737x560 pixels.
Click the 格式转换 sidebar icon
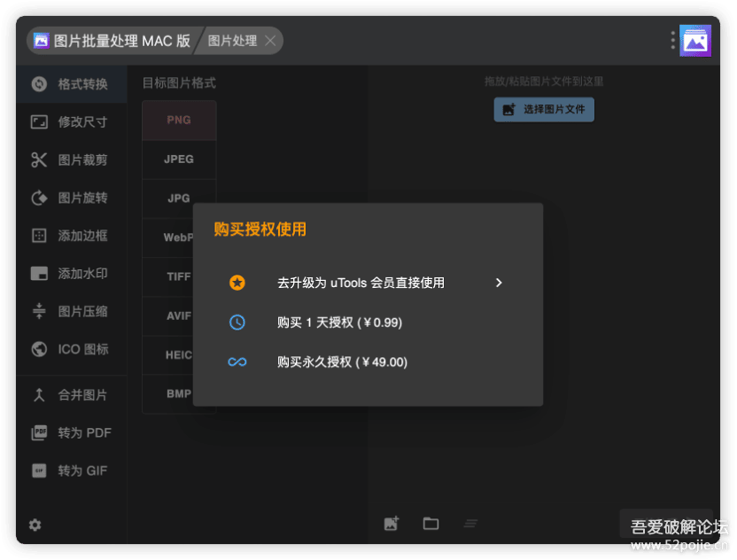click(39, 84)
